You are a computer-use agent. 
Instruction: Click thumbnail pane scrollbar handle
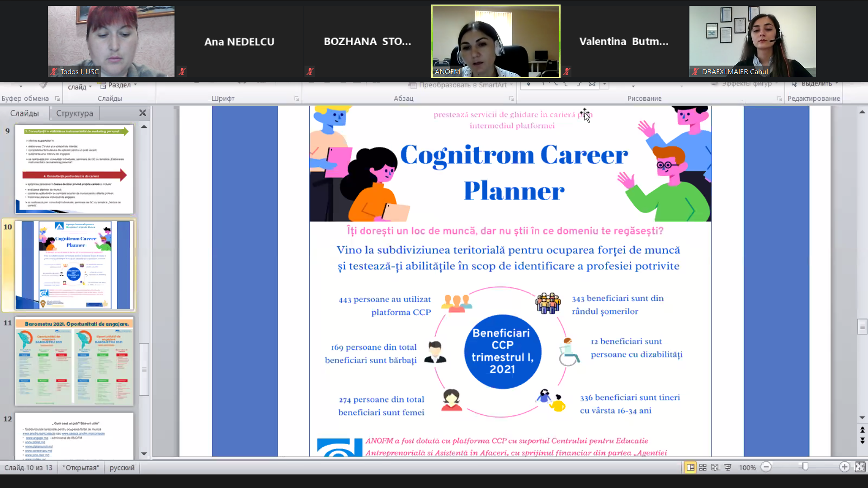coord(144,369)
